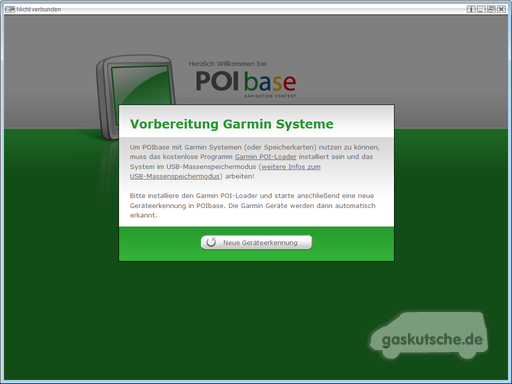Click the Navigation Content tagline under logo
The width and height of the screenshot is (512, 384).
[x=270, y=96]
